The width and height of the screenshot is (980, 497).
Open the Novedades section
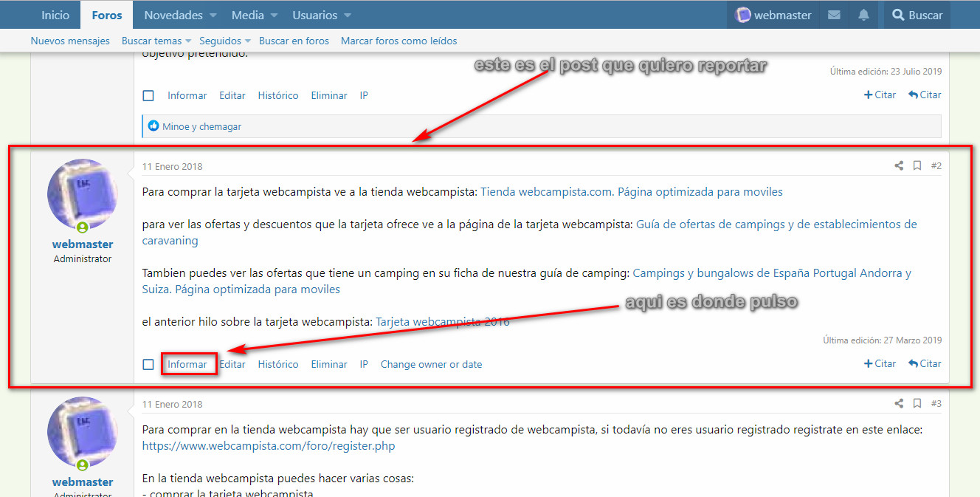(173, 15)
